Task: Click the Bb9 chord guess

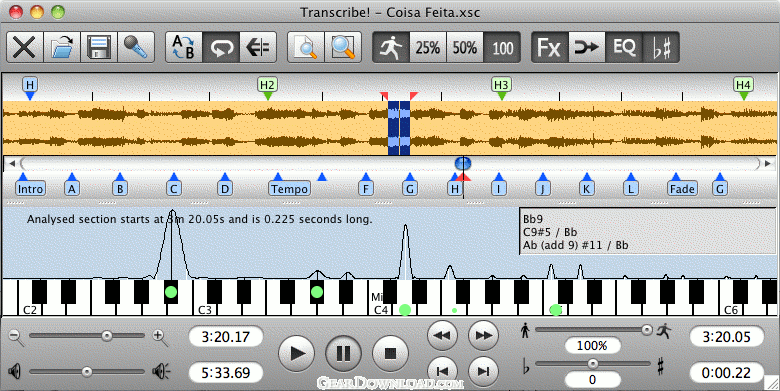Action: (x=533, y=219)
